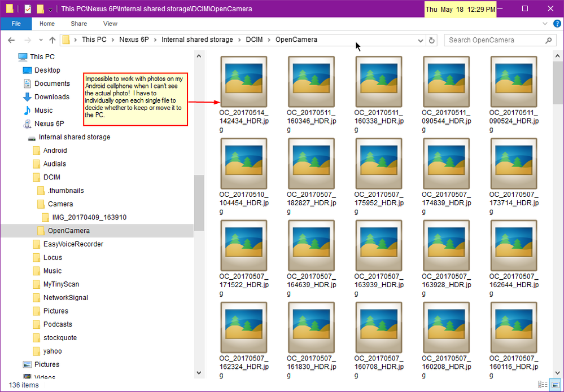
Task: Open the yahoo folder in tree
Action: [x=53, y=351]
